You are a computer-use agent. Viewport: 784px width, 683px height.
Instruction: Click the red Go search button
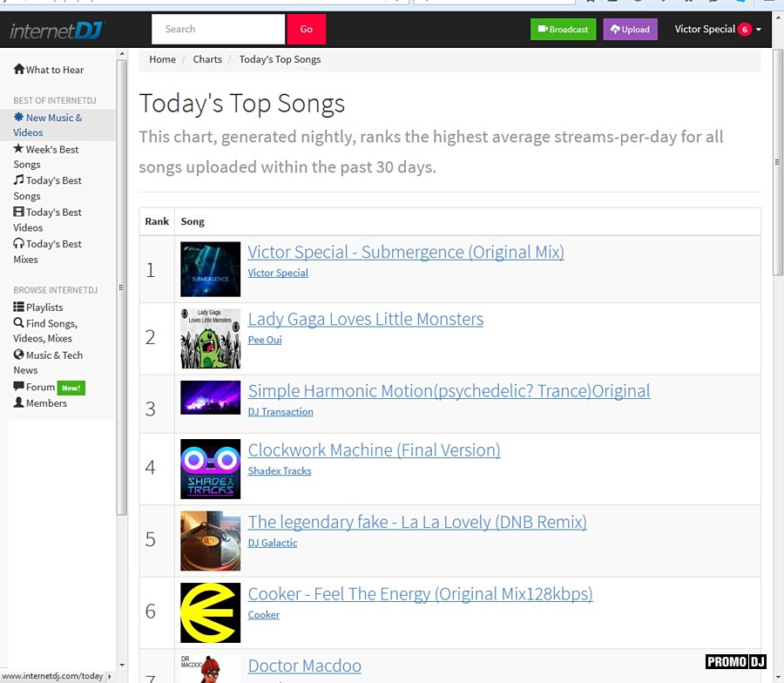pos(307,30)
